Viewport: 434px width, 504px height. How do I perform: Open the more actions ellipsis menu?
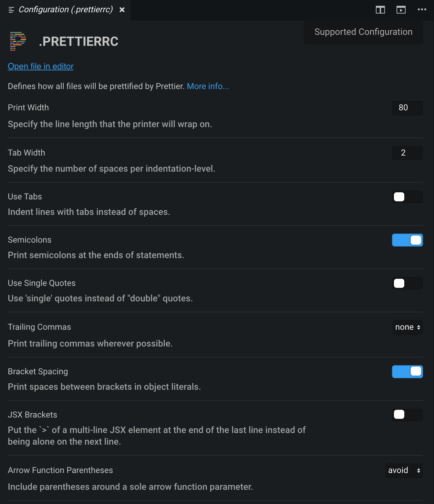point(422,10)
